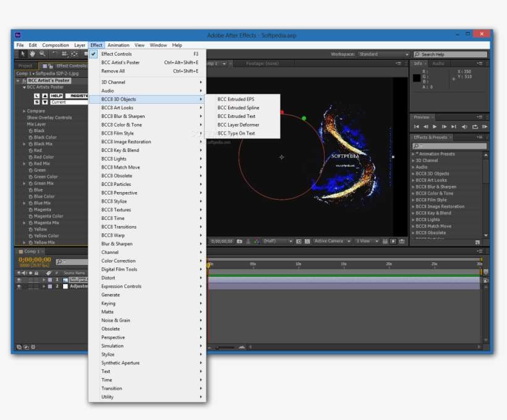Click the BCC S save button
Image resolution: width=507 pixels, height=420 pixels.
37,102
